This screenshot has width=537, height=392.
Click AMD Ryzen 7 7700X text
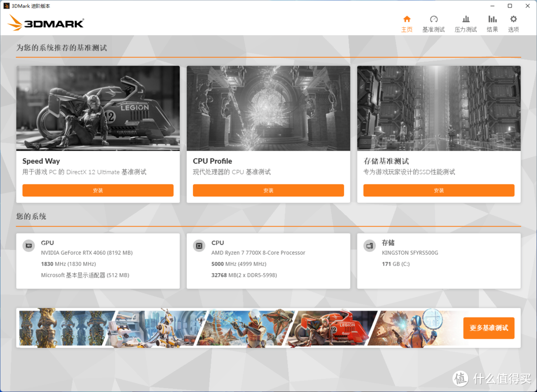pyautogui.click(x=258, y=253)
